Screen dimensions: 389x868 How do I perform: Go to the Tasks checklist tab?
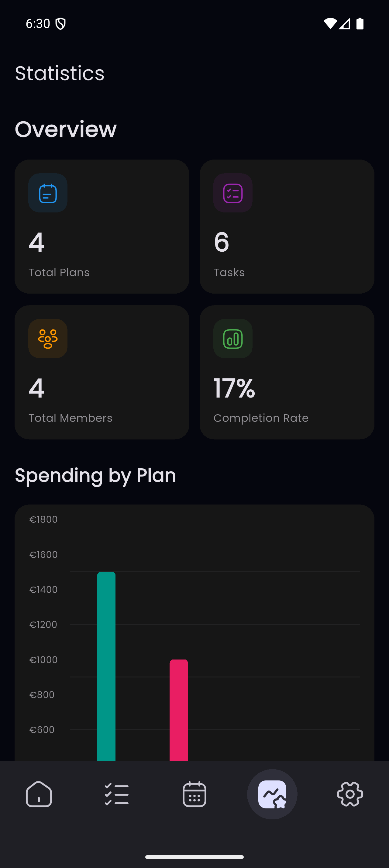116,794
